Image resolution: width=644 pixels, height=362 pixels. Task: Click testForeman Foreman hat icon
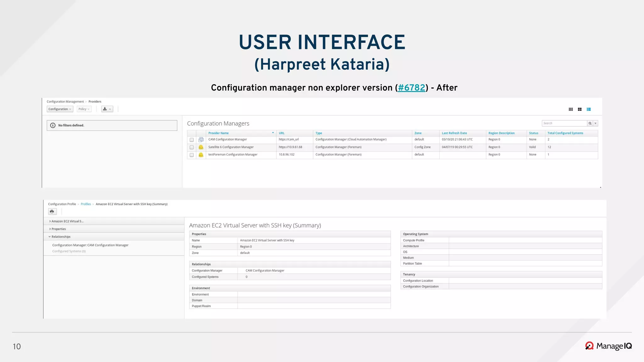pos(201,155)
